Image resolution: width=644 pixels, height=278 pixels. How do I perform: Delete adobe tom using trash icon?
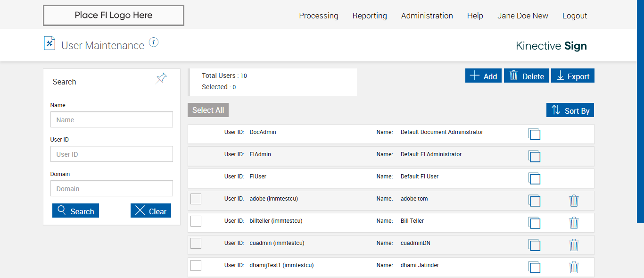tap(574, 201)
